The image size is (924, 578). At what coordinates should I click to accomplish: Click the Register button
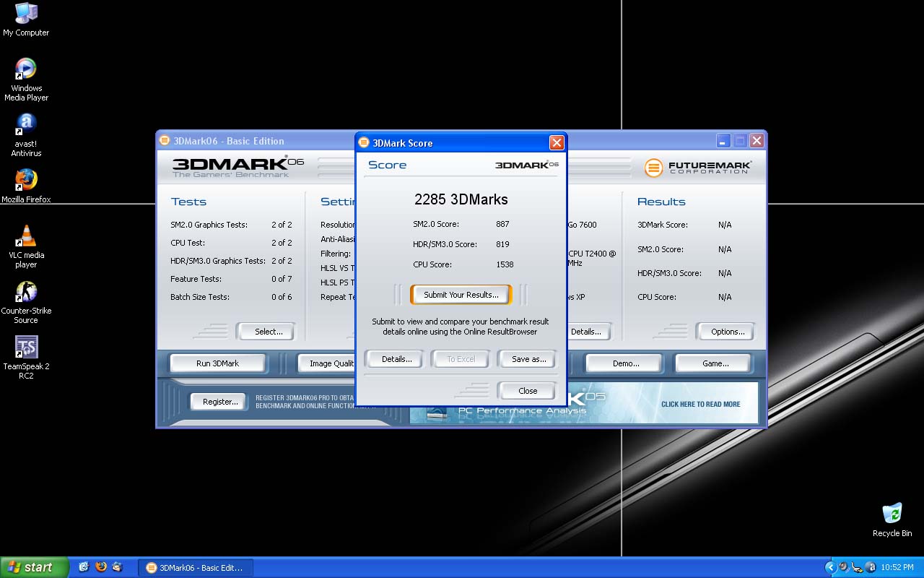point(219,402)
